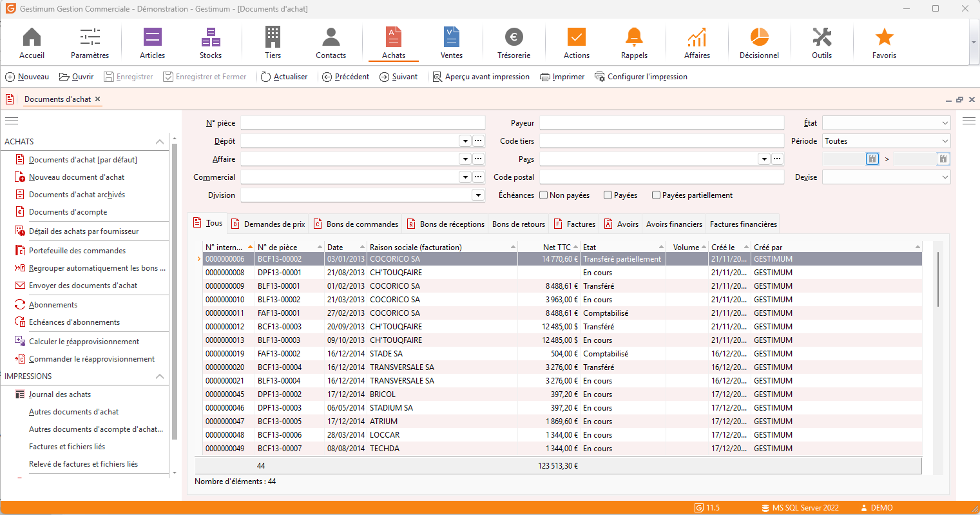
Task: Collapse the ACHATS sidebar section
Action: [x=160, y=142]
